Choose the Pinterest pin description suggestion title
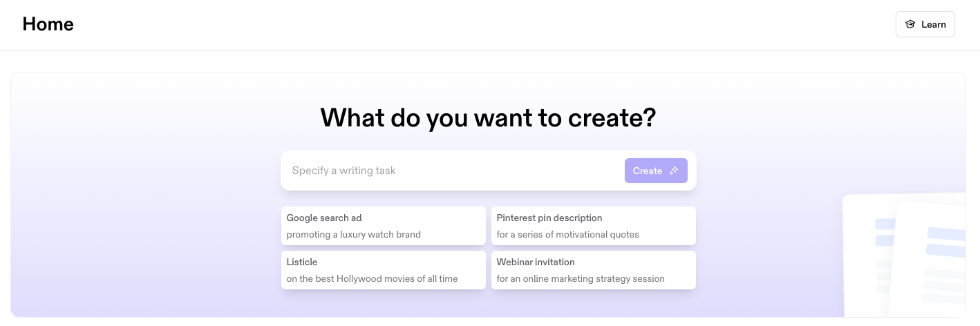The image size is (980, 326). (x=549, y=218)
